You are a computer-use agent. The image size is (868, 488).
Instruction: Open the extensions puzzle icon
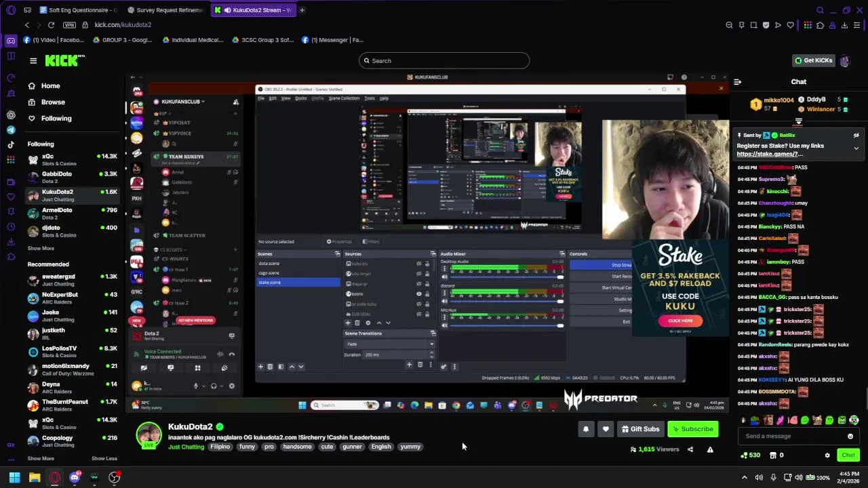pyautogui.click(x=820, y=25)
